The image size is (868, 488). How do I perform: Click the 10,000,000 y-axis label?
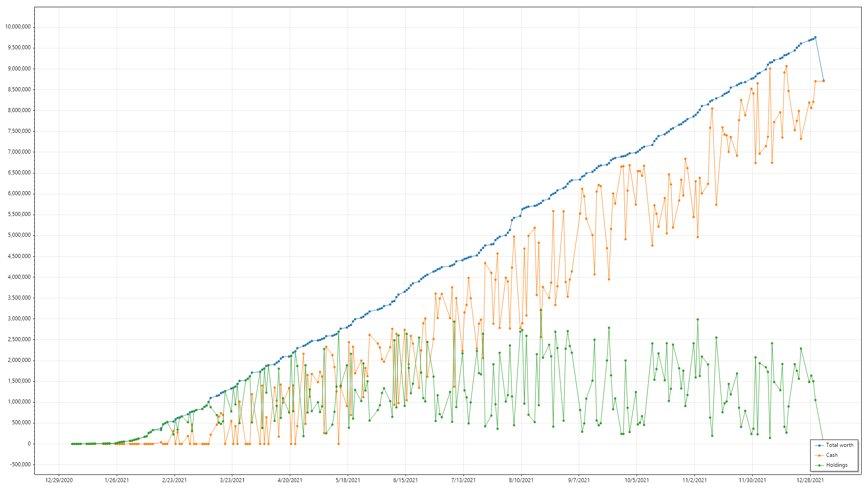coord(18,27)
